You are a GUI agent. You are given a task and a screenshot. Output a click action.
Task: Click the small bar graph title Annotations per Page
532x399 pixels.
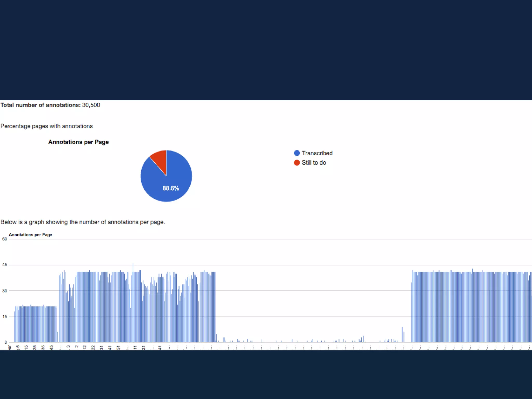(30, 235)
